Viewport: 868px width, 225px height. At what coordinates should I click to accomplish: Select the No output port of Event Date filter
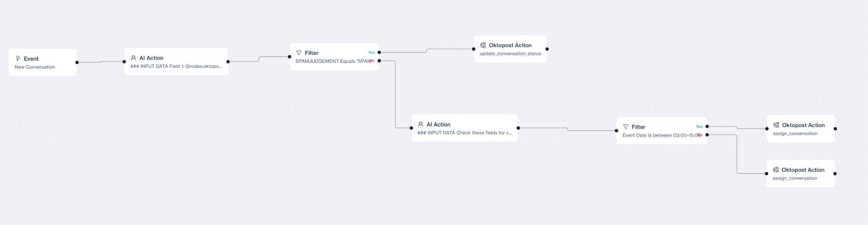(707, 135)
